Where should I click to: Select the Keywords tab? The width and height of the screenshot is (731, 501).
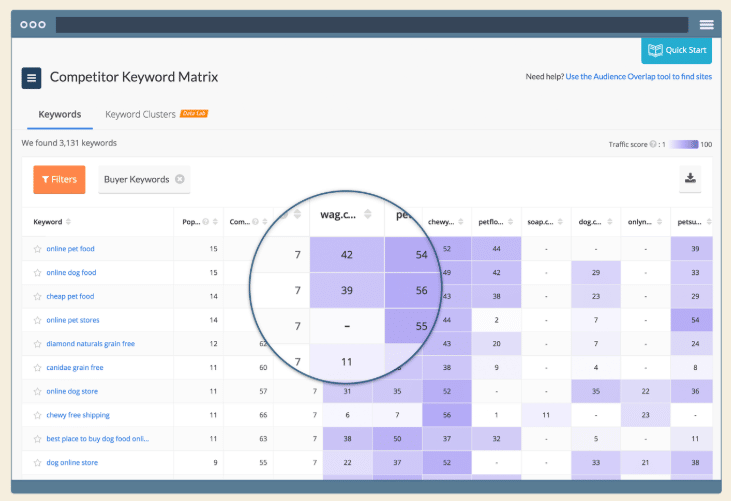[60, 114]
